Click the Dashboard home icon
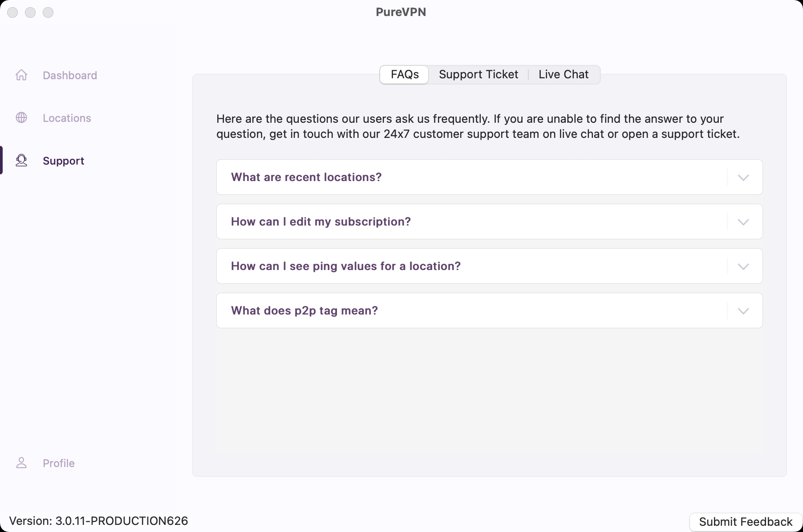 point(21,75)
